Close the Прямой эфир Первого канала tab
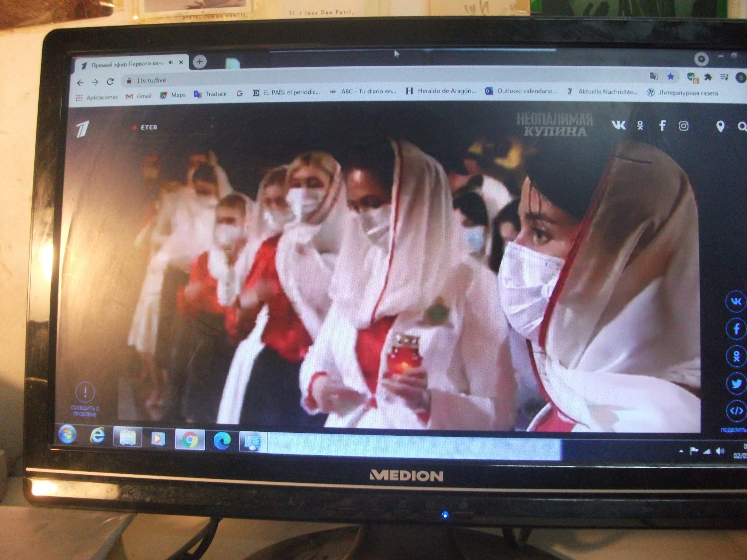747x560 pixels. [x=181, y=62]
